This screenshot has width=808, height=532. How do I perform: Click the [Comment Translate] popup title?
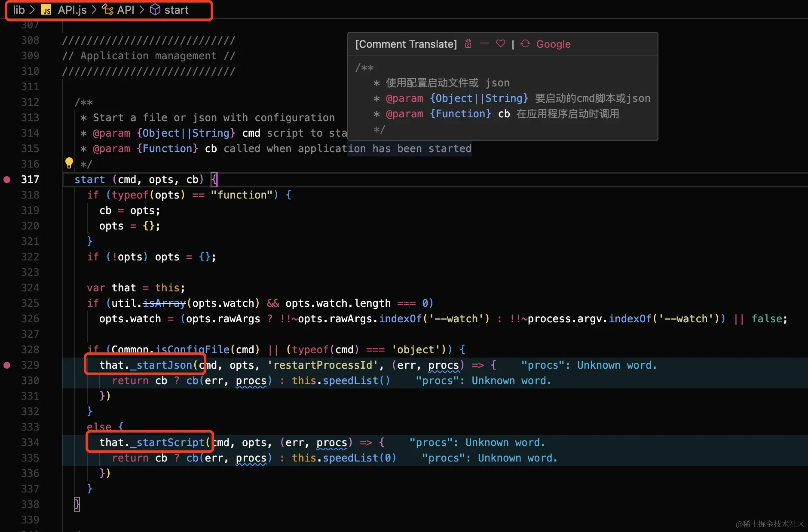[406, 44]
